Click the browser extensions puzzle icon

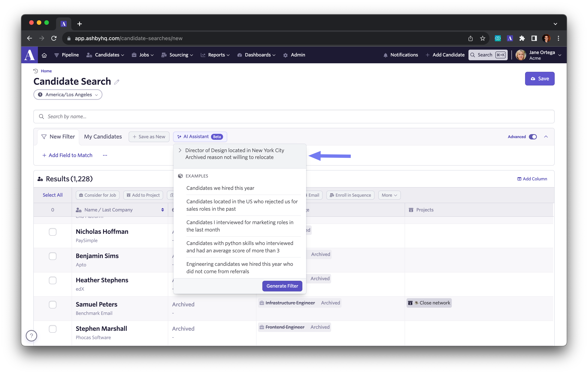click(x=522, y=38)
